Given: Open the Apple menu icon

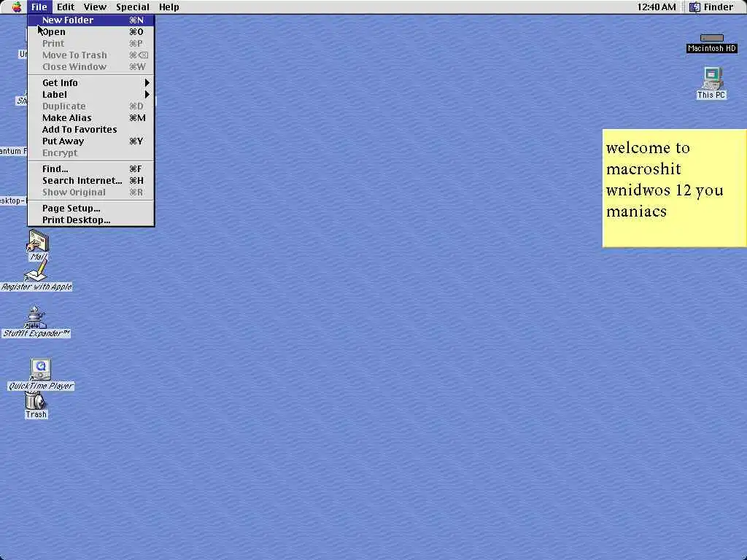Looking at the screenshot, I should coord(17,7).
